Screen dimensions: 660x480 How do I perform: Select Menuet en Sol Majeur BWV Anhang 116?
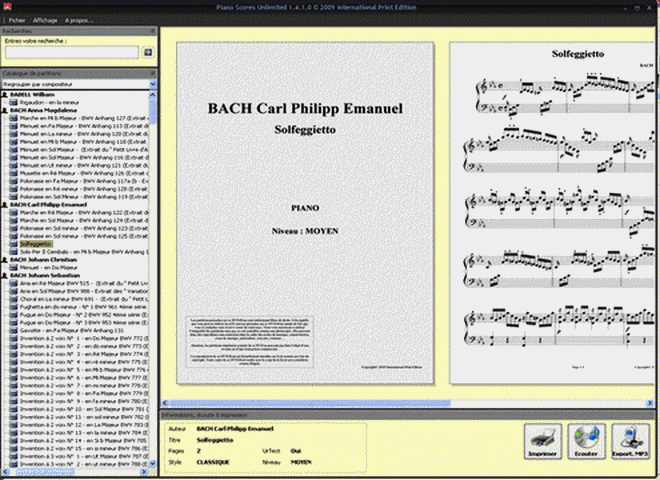tap(84, 157)
